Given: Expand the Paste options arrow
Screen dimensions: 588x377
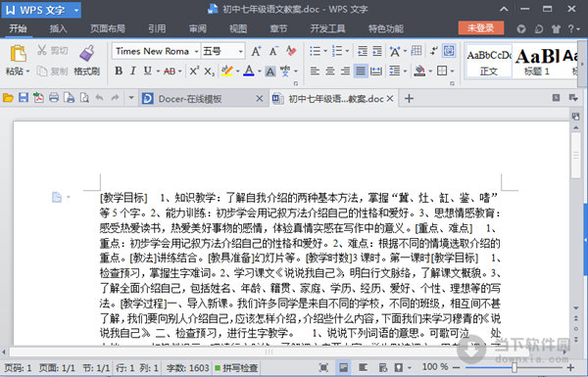Looking at the screenshot, I should point(27,71).
